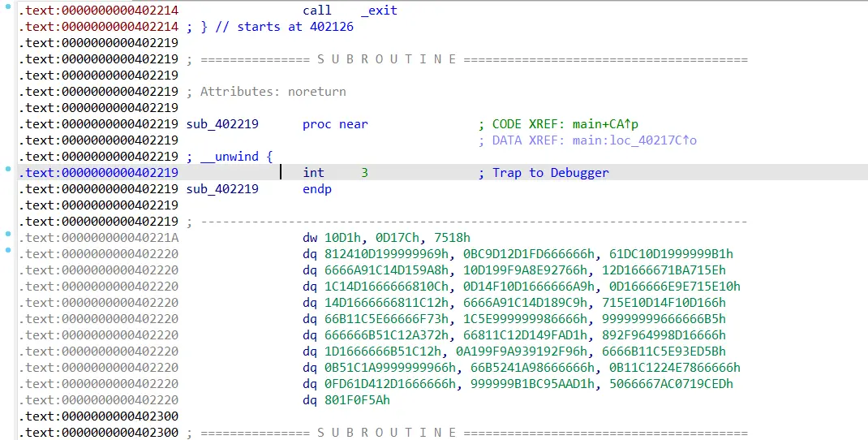Select the operand 3 of int
Image resolution: width=868 pixels, height=440 pixels.
tap(364, 173)
